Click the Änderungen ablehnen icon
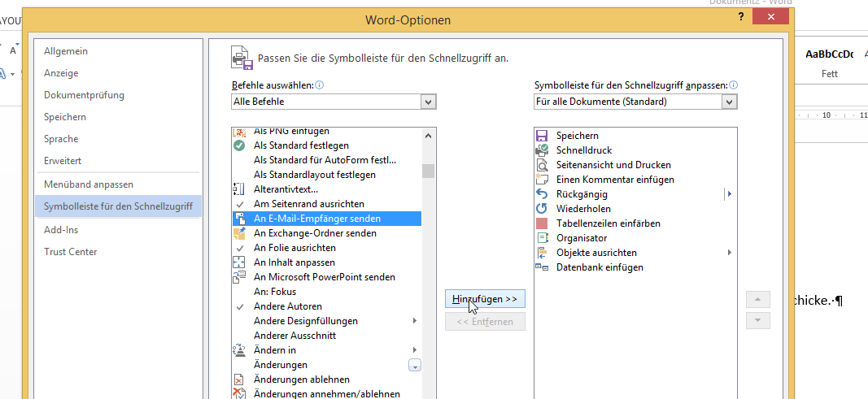 point(239,379)
